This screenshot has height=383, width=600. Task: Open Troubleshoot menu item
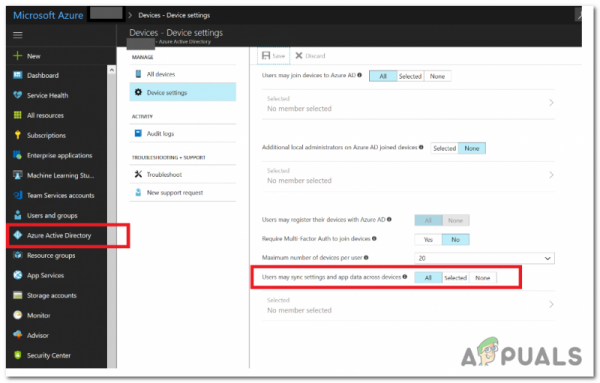click(183, 174)
